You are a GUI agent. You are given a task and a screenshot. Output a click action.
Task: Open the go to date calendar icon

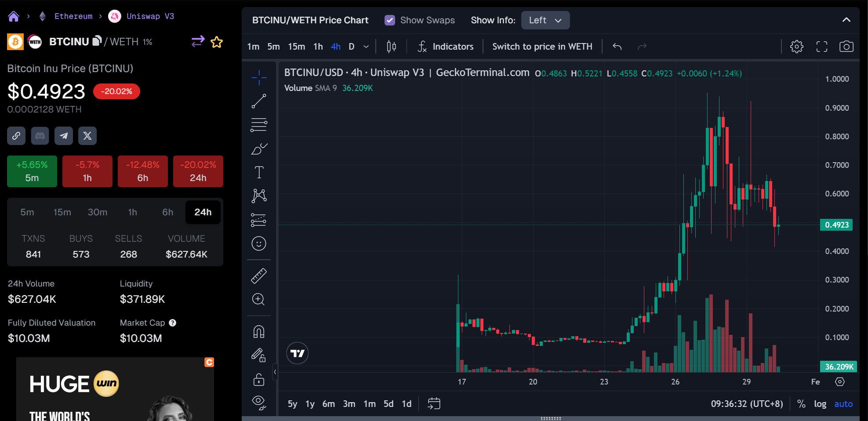434,404
